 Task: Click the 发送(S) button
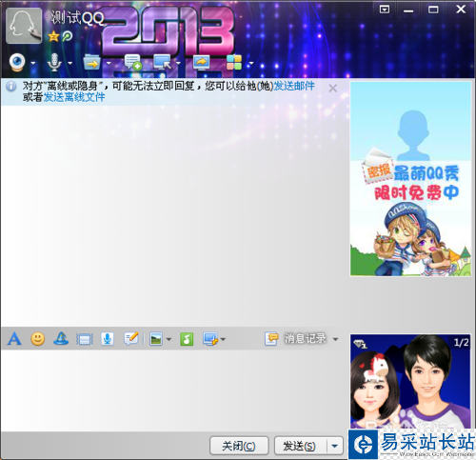[300, 446]
